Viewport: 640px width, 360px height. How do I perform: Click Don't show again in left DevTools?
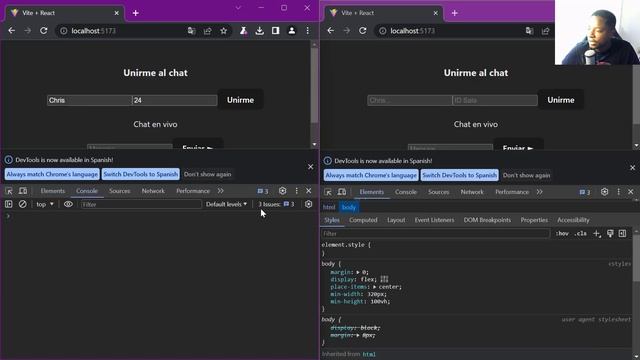207,174
